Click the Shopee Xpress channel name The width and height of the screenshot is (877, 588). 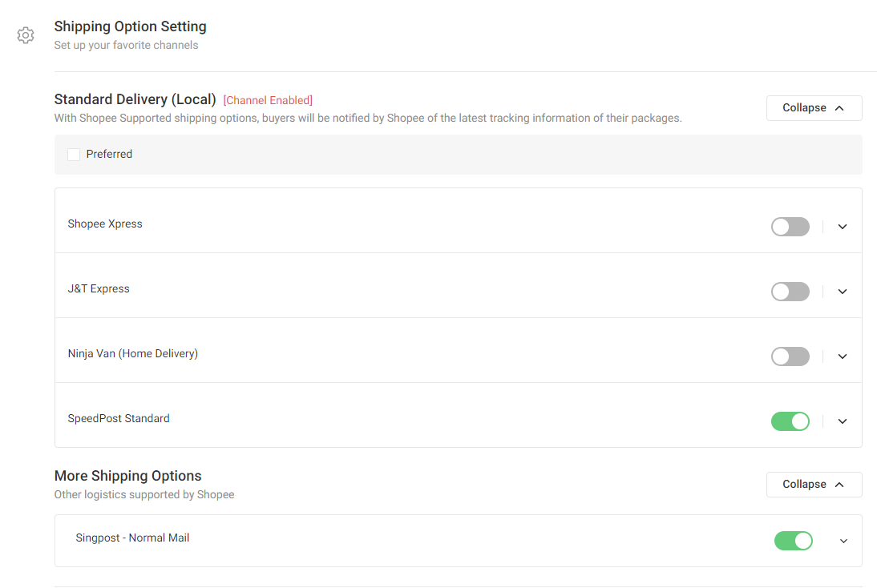point(105,224)
